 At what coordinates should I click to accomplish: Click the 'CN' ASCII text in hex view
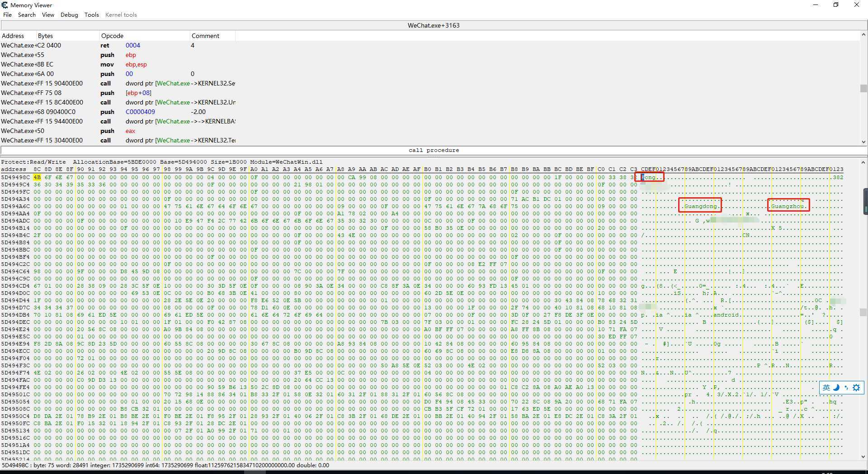[x=746, y=235]
